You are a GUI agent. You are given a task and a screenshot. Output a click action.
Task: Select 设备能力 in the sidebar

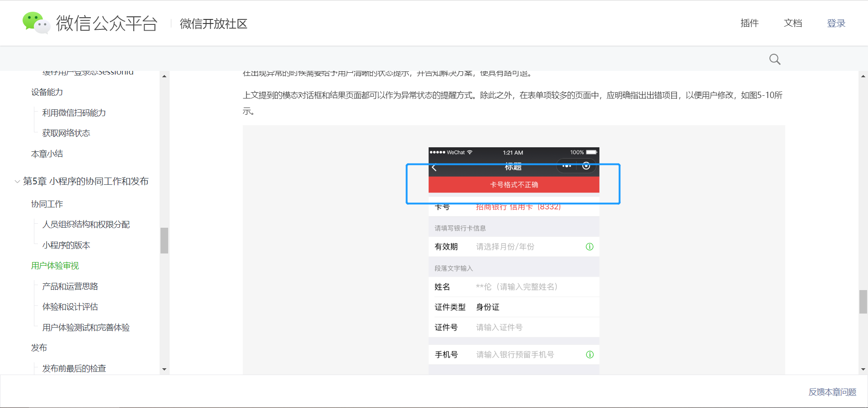pos(47,92)
